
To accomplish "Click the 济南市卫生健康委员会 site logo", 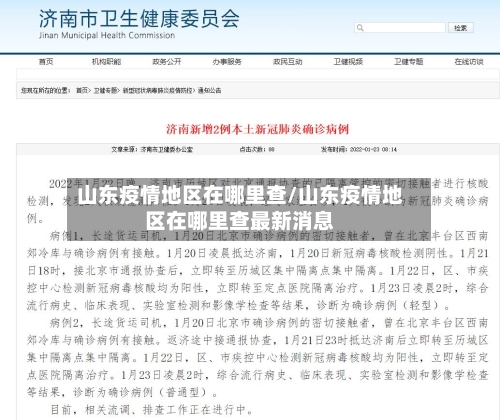I will tap(139, 19).
